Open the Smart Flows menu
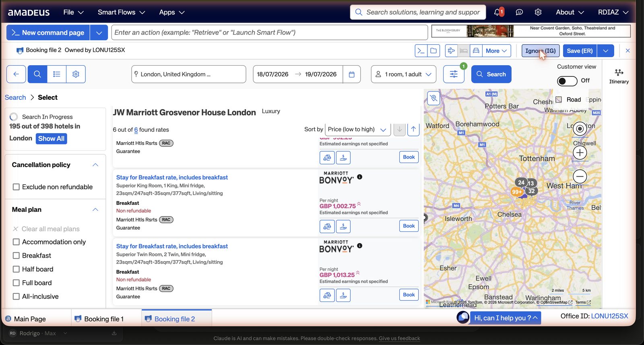Image resolution: width=644 pixels, height=345 pixels. pyautogui.click(x=121, y=12)
